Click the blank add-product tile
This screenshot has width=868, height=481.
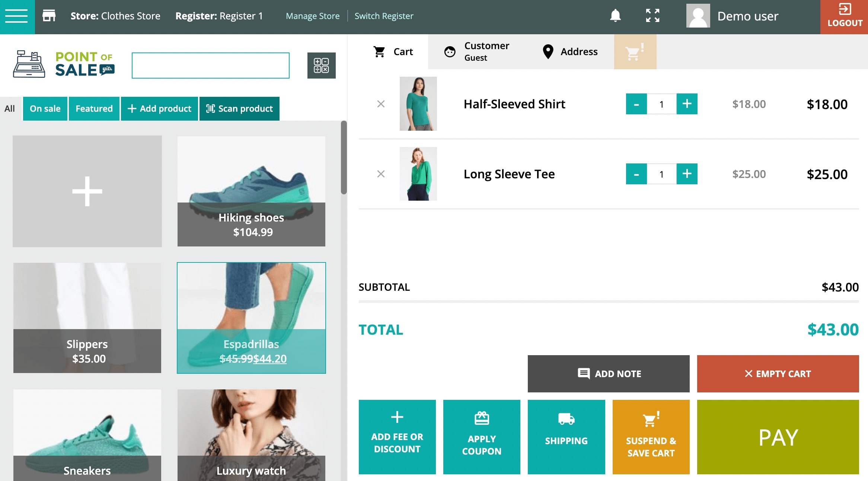tap(87, 191)
